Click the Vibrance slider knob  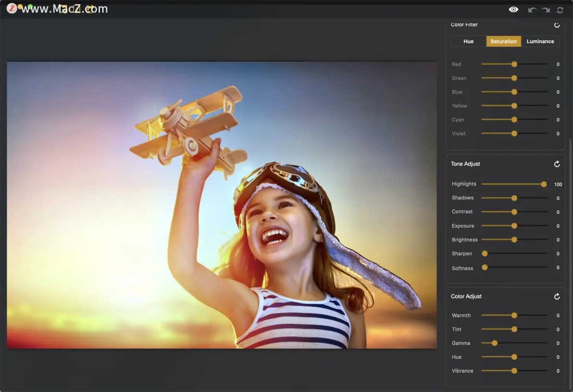coord(514,371)
